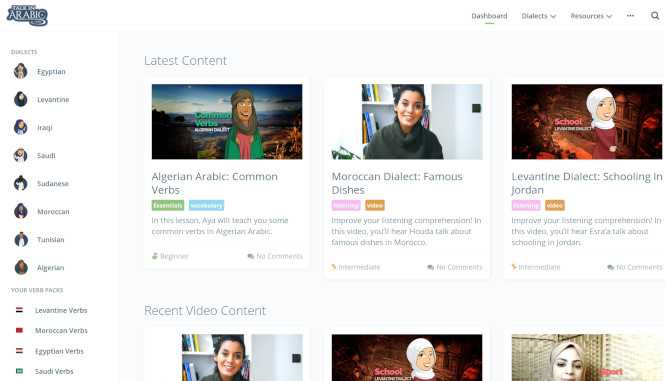Open Levantine School thumbnail in Latest Content
The image size is (665, 381).
[587, 122]
